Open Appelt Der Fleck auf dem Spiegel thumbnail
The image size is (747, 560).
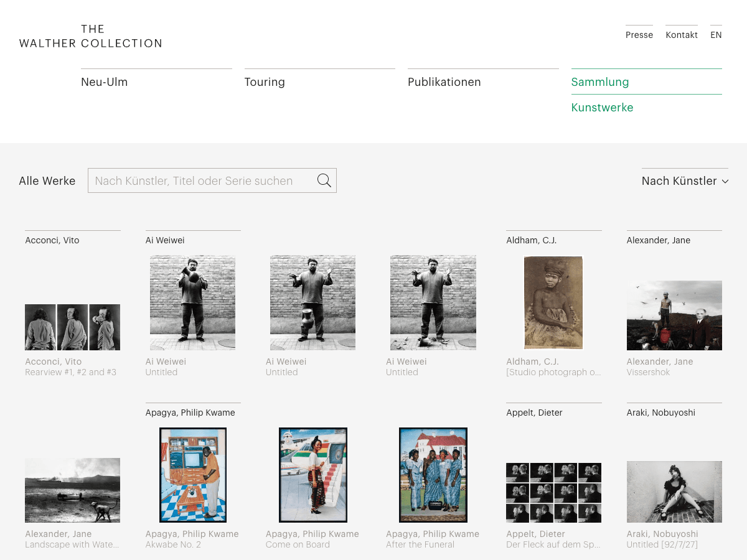(x=553, y=492)
